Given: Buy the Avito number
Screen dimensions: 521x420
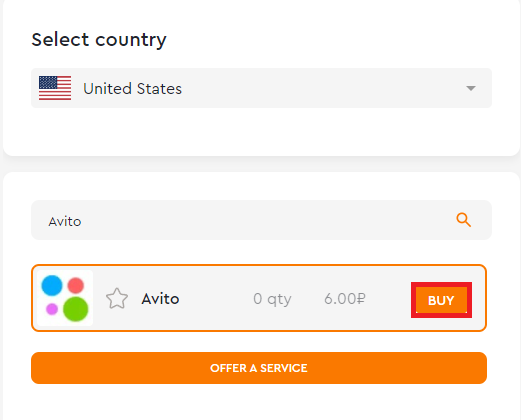Looking at the screenshot, I should (x=441, y=300).
